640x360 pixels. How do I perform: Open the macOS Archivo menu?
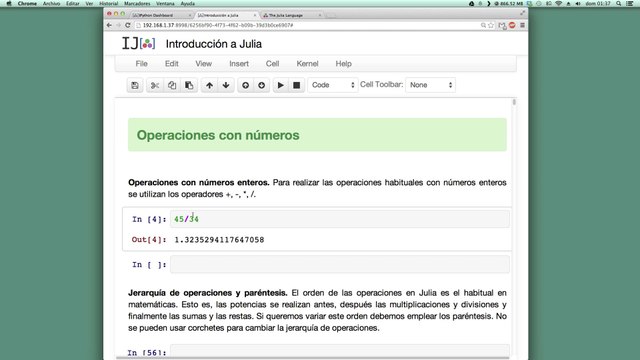tap(51, 3)
